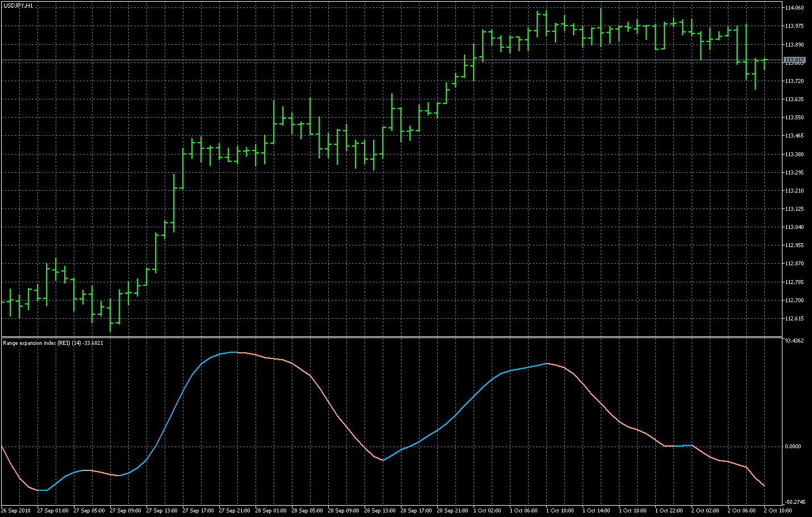Click the 114.060 value on the price scale
The image size is (812, 517).
pyautogui.click(x=796, y=7)
